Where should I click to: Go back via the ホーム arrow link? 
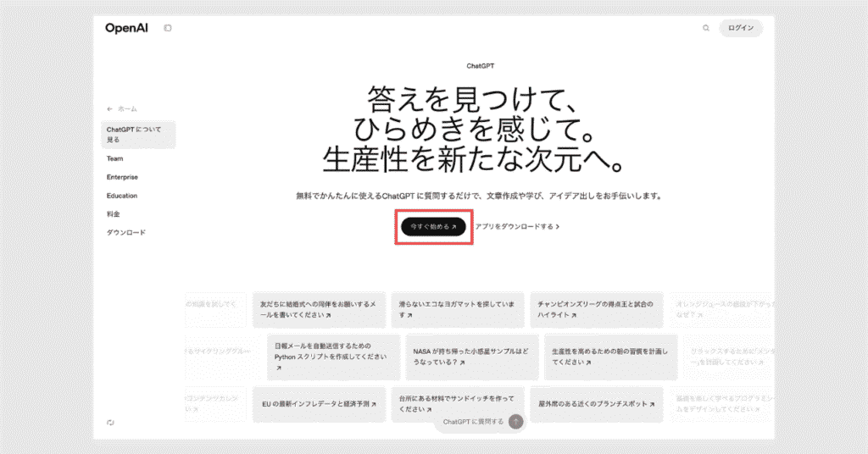[x=122, y=109]
